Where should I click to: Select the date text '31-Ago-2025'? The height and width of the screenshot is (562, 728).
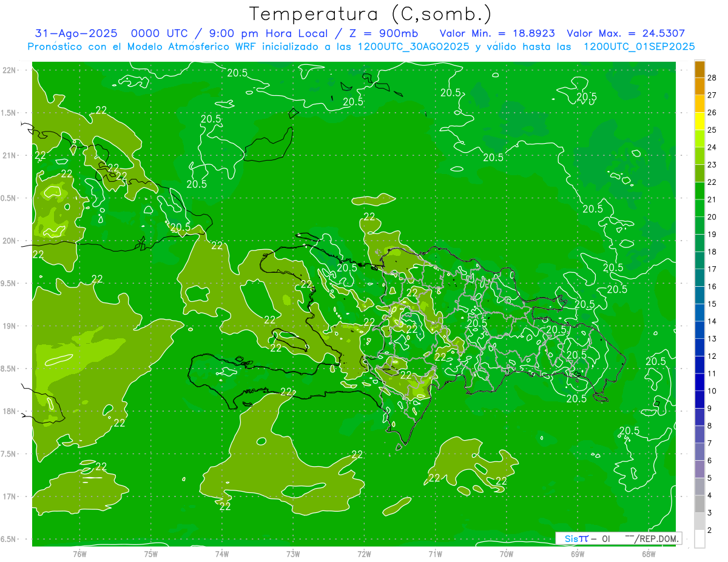[x=75, y=33]
